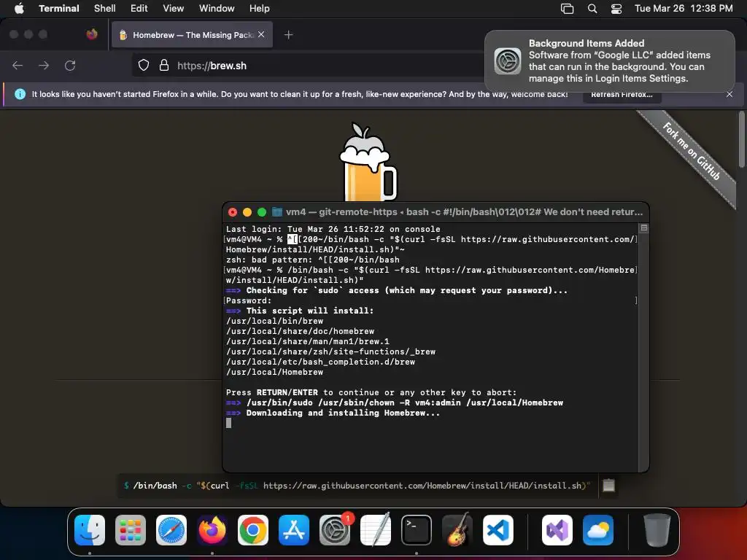Image resolution: width=747 pixels, height=560 pixels.
Task: Select the Homebrew tab in Firefox
Action: click(192, 35)
